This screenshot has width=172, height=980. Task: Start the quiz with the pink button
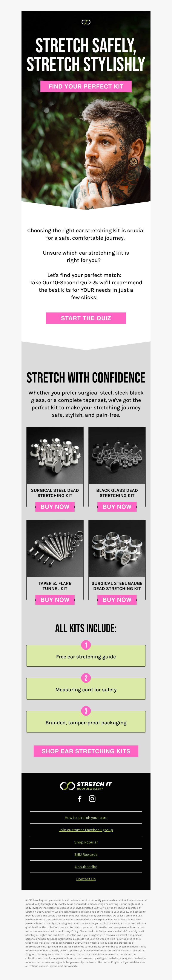[86, 318]
